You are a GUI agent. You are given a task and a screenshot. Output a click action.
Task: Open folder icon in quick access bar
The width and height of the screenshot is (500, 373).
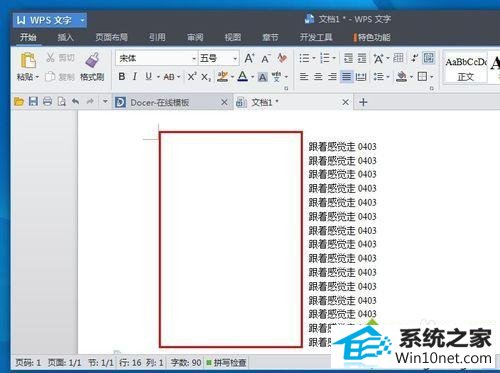pos(19,102)
